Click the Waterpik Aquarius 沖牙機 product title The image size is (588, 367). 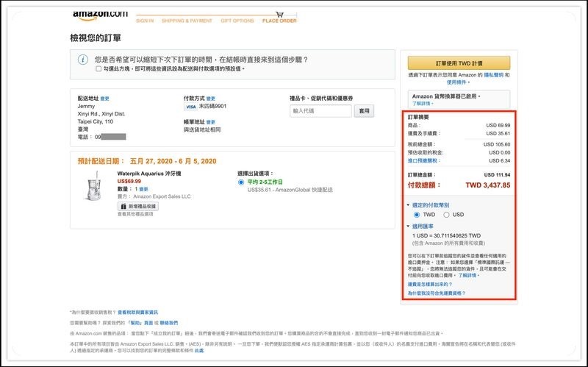149,174
